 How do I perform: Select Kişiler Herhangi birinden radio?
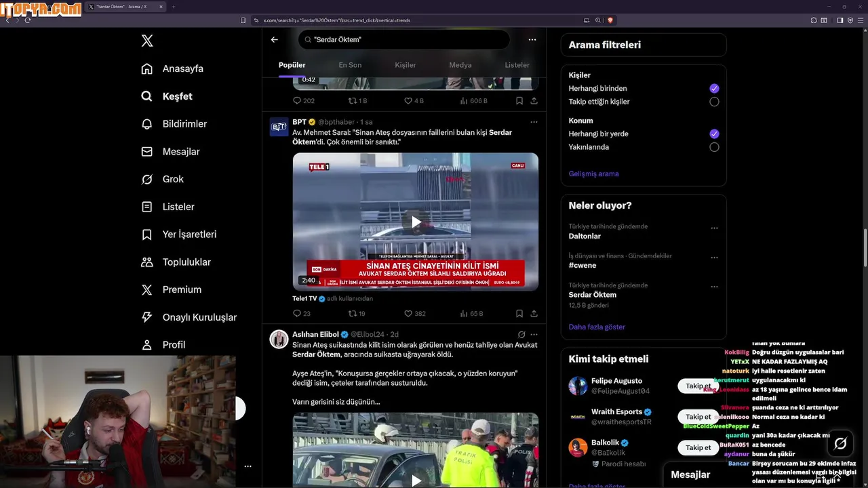[714, 88]
